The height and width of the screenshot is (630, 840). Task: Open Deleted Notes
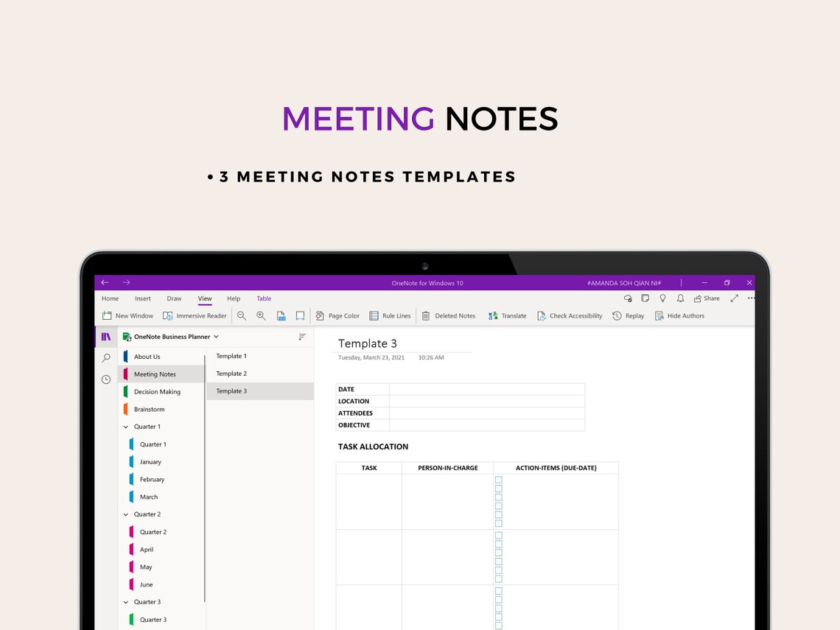(x=449, y=315)
